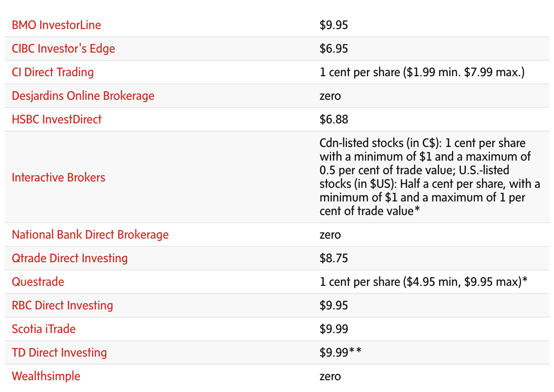The width and height of the screenshot is (554, 392).
Task: Select the $8.75 Qtrade commission value
Action: 334,258
